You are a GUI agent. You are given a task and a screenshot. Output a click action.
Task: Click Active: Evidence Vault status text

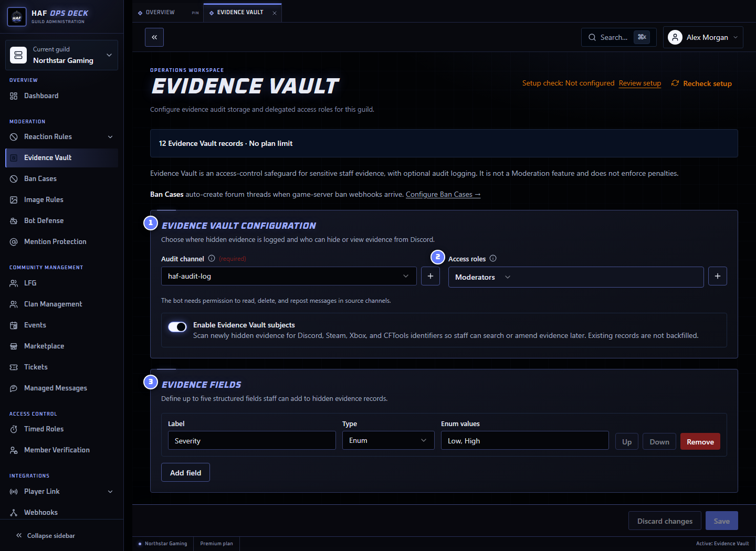pyautogui.click(x=722, y=544)
